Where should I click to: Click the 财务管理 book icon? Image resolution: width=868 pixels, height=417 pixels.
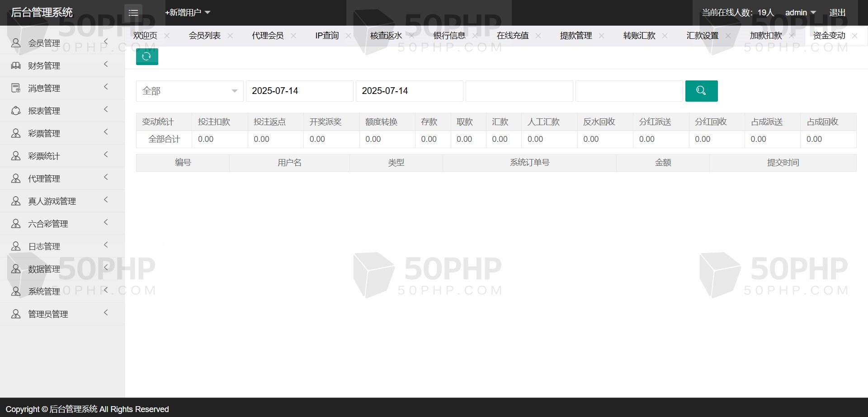click(16, 66)
